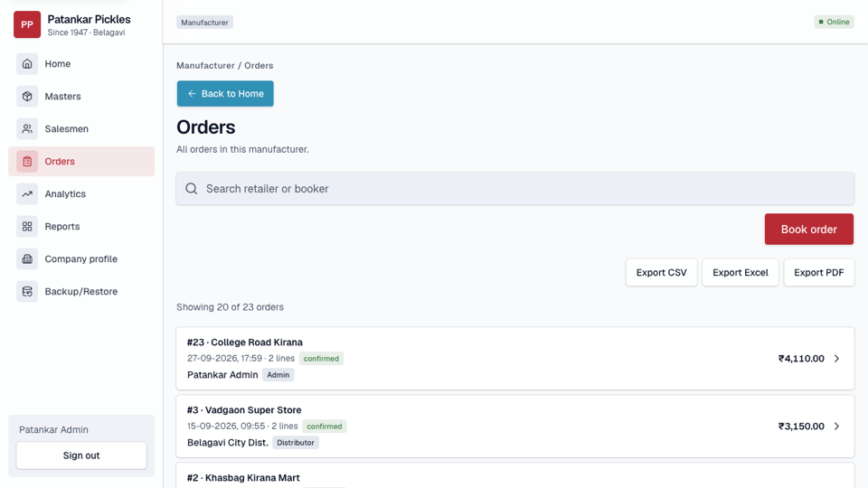Image resolution: width=868 pixels, height=488 pixels.
Task: Click the Admin tag beside Patankar Admin
Action: (278, 374)
